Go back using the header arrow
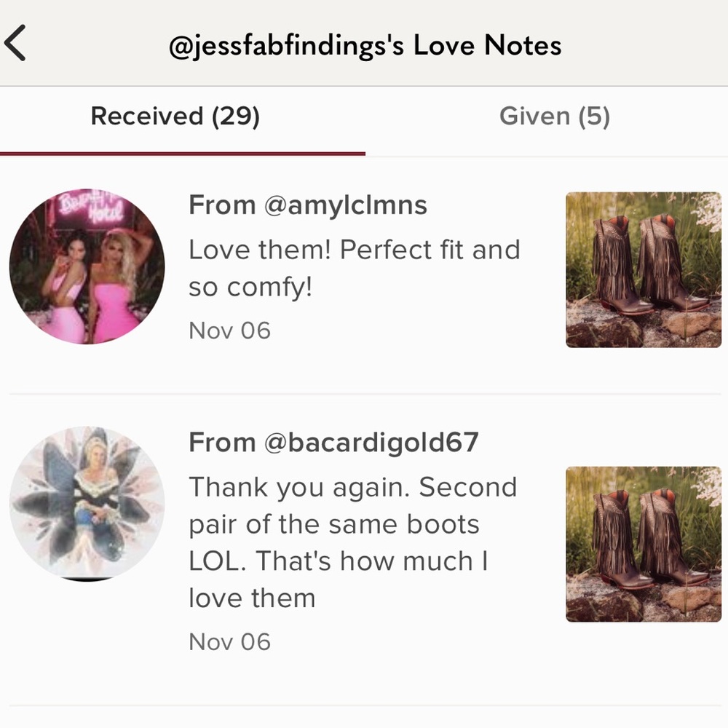The height and width of the screenshot is (728, 728). pyautogui.click(x=15, y=43)
